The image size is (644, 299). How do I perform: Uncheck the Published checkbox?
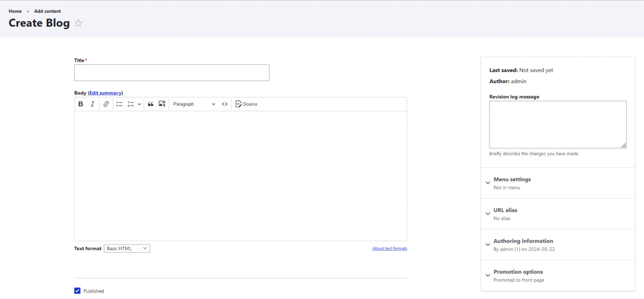(77, 291)
